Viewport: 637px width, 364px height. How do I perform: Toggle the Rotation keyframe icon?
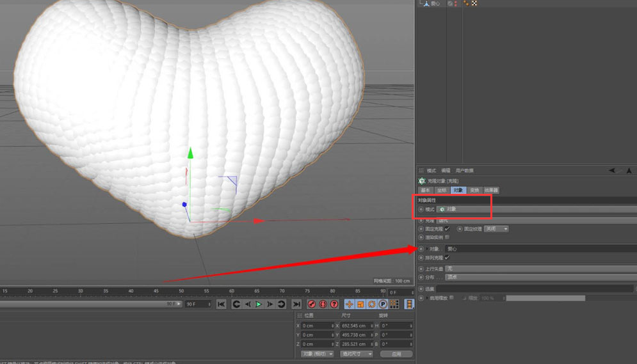(371, 305)
